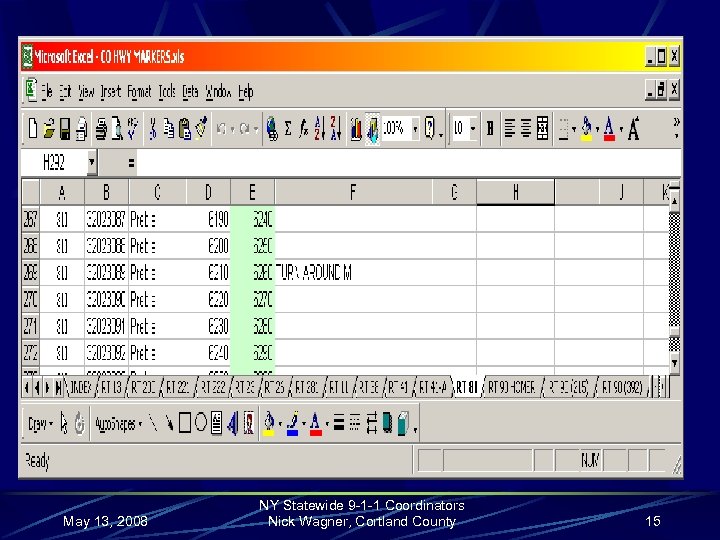Click the Open file folder icon

pyautogui.click(x=49, y=128)
